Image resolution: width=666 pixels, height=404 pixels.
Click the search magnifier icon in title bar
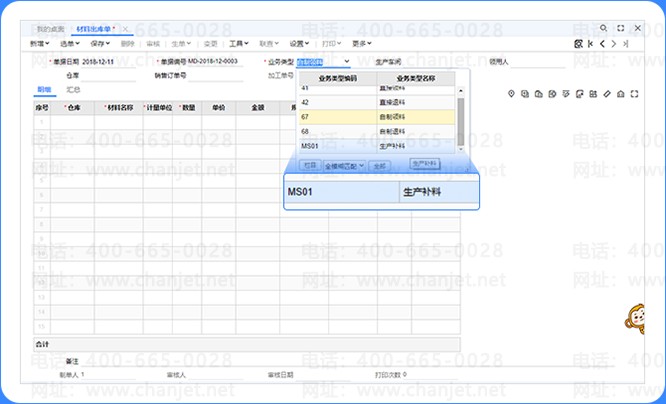603,28
